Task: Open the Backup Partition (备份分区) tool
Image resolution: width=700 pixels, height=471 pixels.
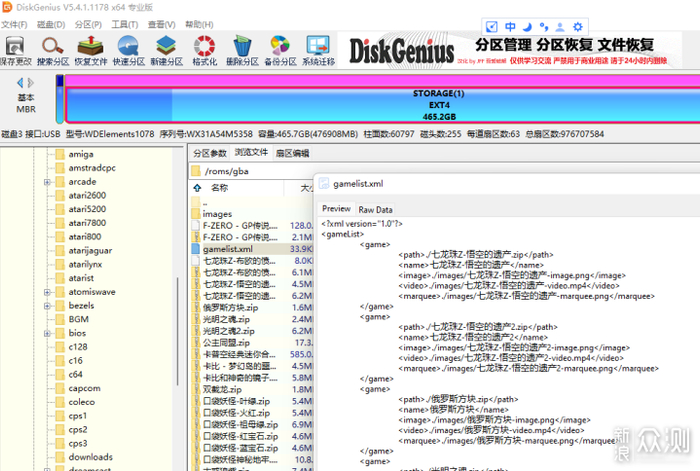Action: [281, 50]
